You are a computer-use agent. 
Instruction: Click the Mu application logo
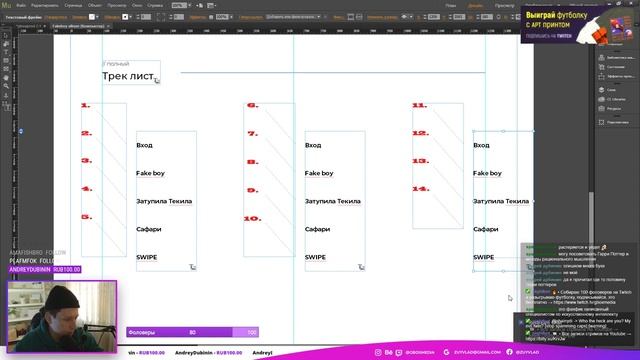6,5
